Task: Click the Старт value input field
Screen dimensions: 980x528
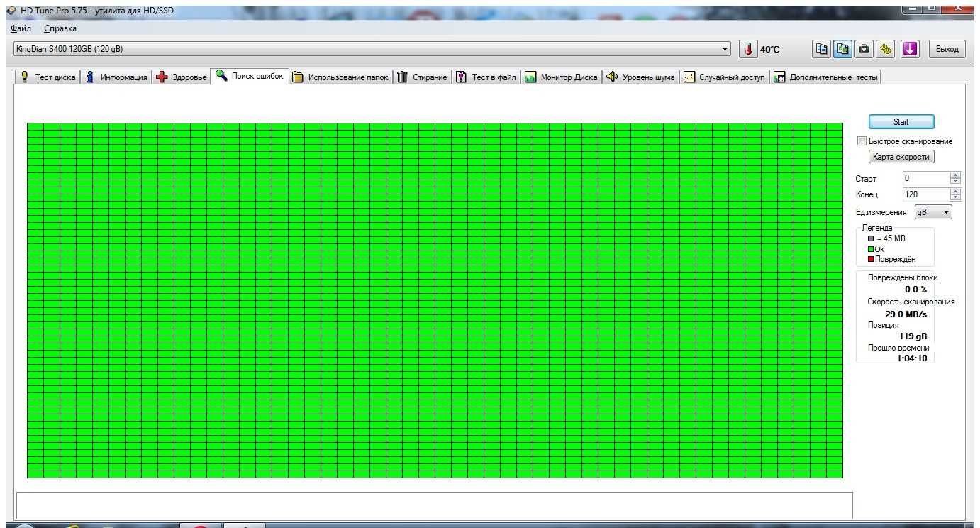Action: point(925,178)
